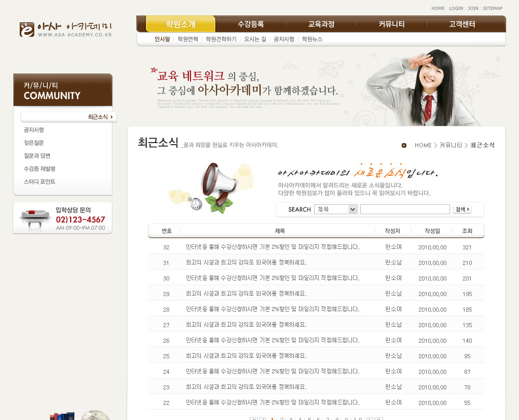Viewport: 519px width, 420px height.
Task: Go to first page using double-left arrow
Action: [253, 418]
